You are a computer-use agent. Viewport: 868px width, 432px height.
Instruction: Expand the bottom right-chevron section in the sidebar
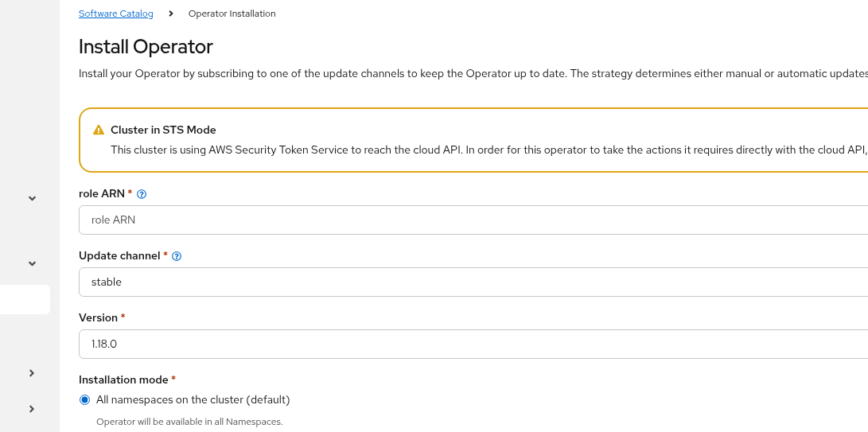click(x=32, y=409)
